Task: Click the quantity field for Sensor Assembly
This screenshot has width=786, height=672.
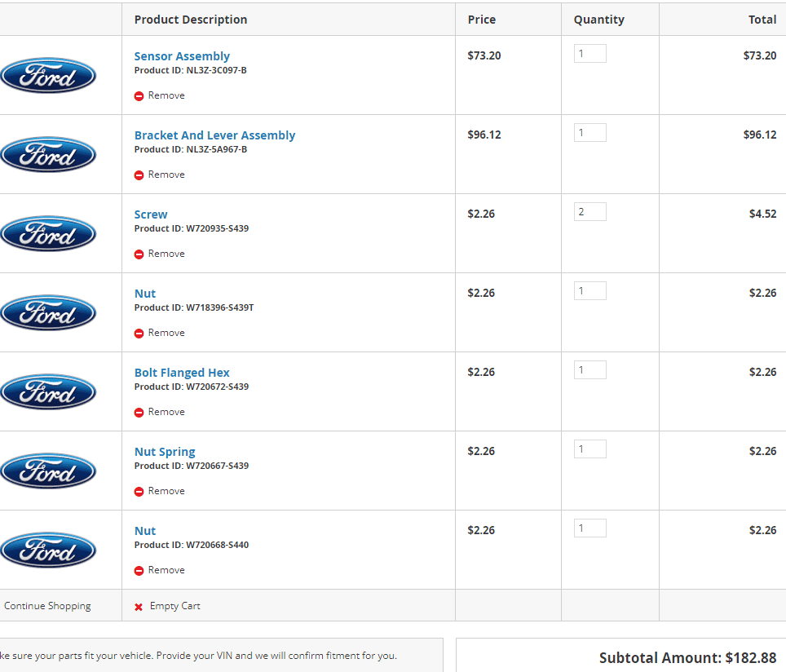Action: (x=589, y=54)
